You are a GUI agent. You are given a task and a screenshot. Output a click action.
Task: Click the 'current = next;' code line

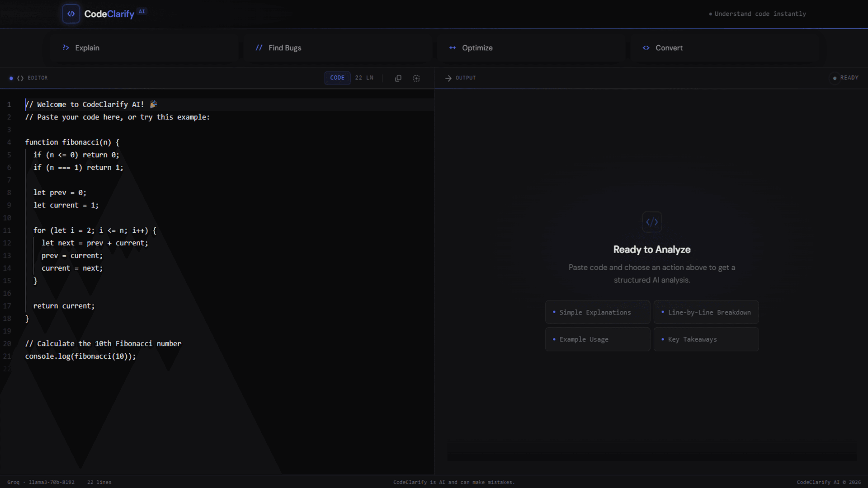tap(72, 268)
